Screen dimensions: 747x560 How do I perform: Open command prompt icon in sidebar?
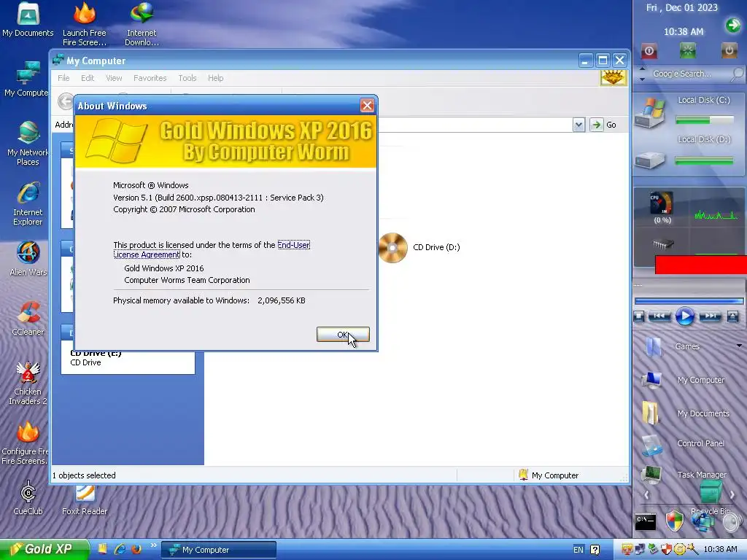[x=646, y=522]
